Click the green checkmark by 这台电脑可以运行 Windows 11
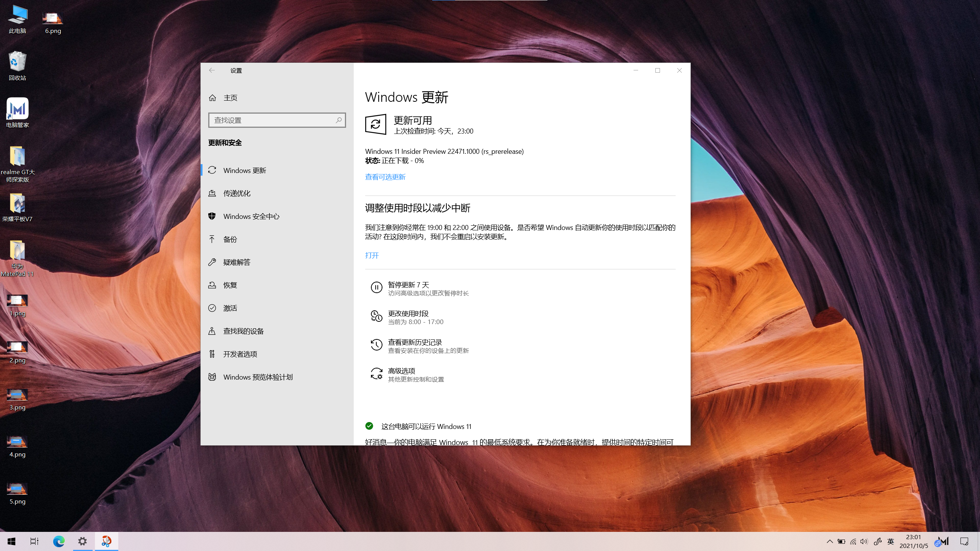 pos(369,426)
